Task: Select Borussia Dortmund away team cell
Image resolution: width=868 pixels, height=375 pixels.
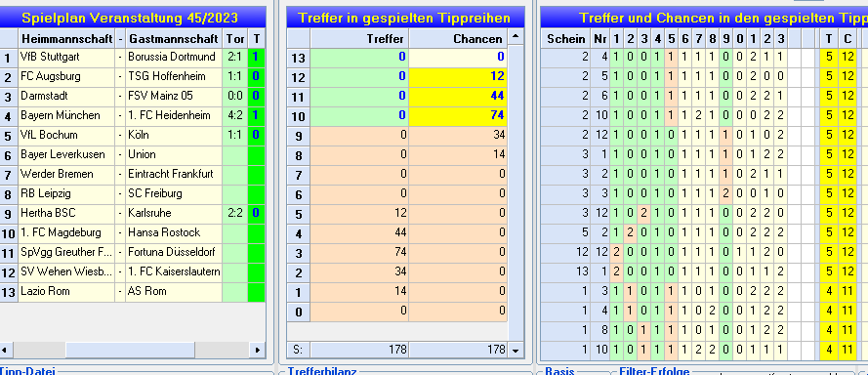Action: 174,57
